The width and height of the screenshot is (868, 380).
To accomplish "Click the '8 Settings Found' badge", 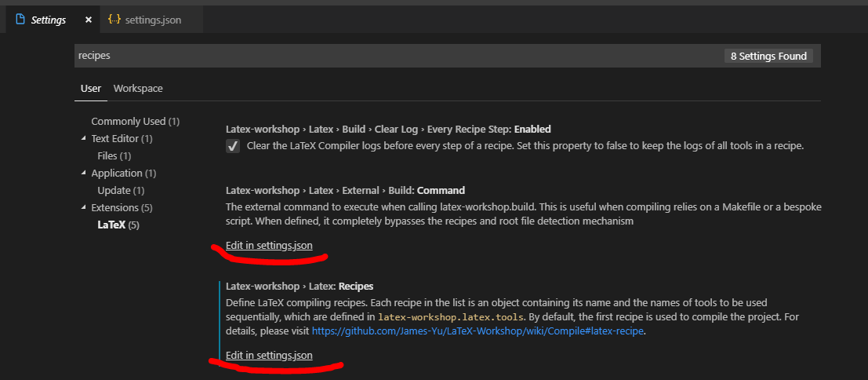I will [x=768, y=56].
